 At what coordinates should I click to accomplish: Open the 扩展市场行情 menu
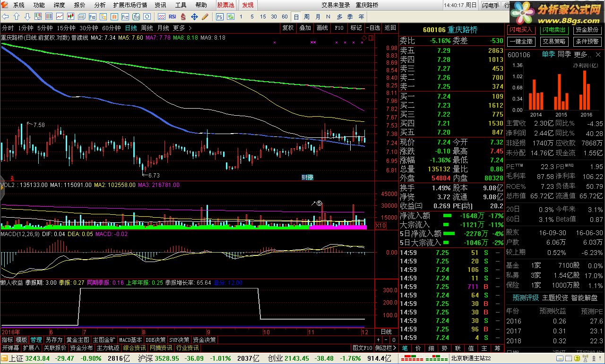click(130, 5)
